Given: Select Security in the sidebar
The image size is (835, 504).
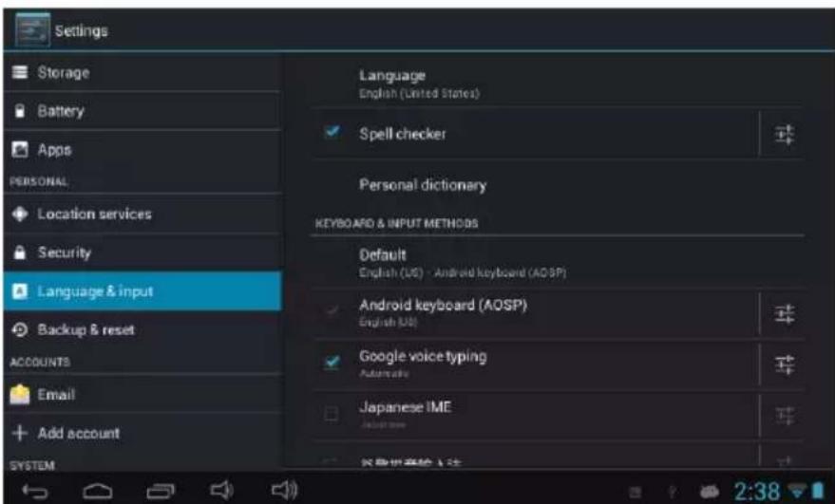Looking at the screenshot, I should coord(142,252).
